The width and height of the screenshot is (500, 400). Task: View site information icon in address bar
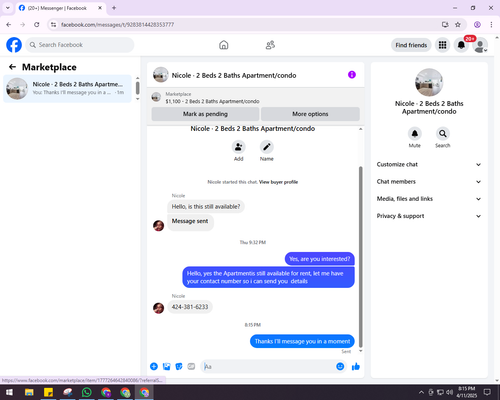[54, 25]
